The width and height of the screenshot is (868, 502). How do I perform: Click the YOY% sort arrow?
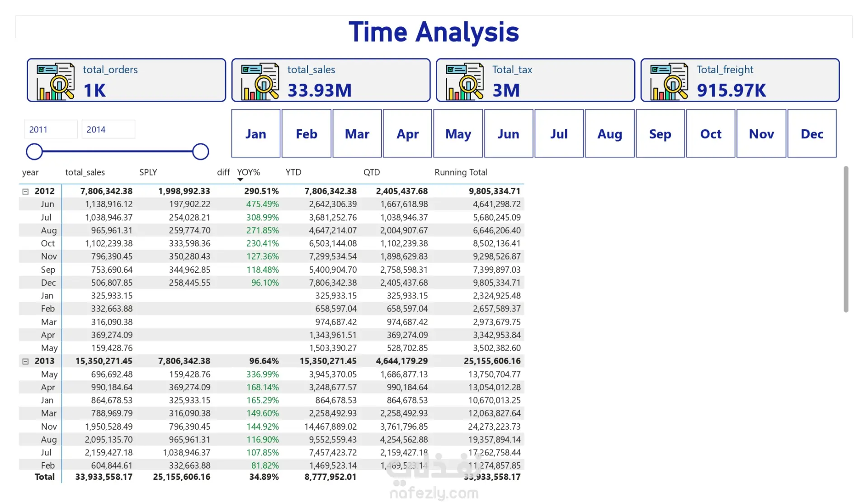(240, 180)
